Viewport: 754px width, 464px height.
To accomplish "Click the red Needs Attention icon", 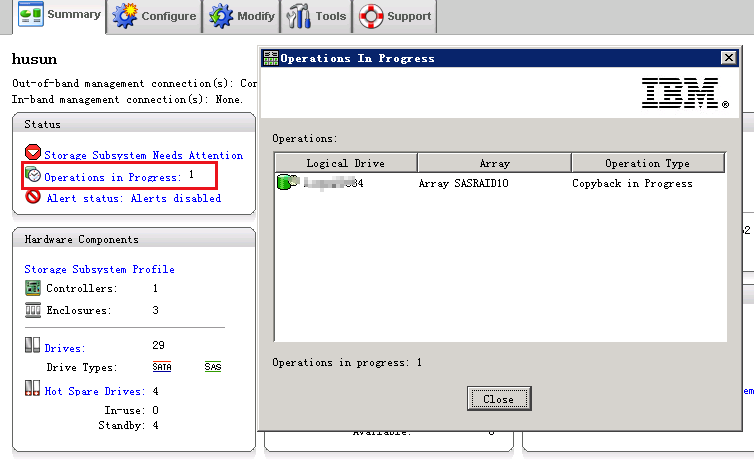I will (33, 152).
